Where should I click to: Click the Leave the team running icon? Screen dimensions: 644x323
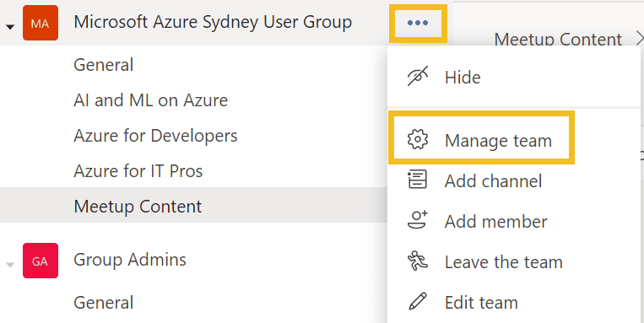click(418, 261)
